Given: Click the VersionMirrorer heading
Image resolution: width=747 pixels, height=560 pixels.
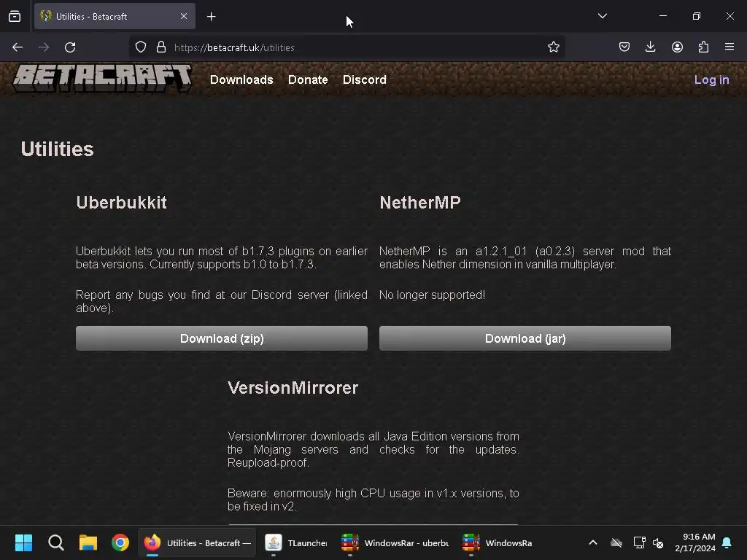Looking at the screenshot, I should click(293, 388).
